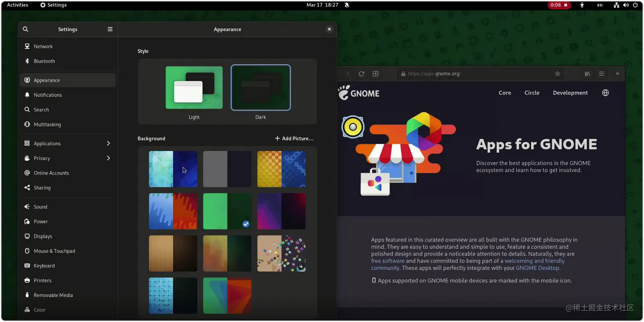Image resolution: width=644 pixels, height=322 pixels.
Task: Click the Removable Media icon
Action: (27, 295)
